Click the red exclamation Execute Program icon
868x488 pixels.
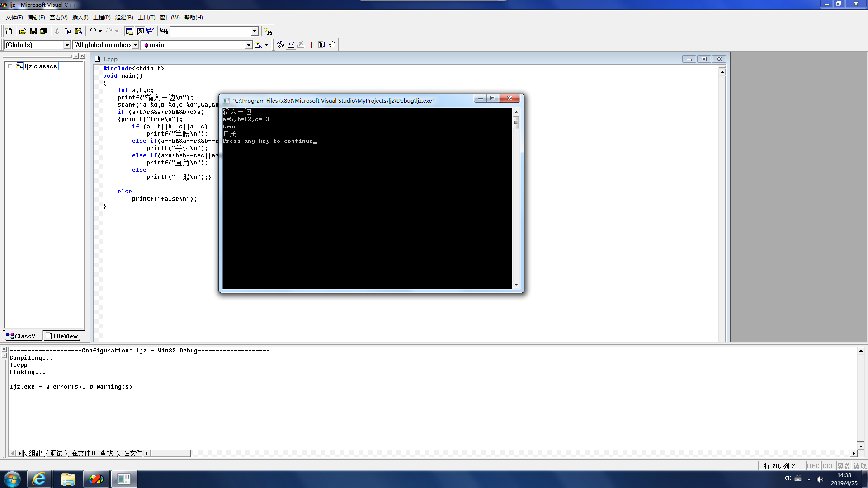click(311, 45)
